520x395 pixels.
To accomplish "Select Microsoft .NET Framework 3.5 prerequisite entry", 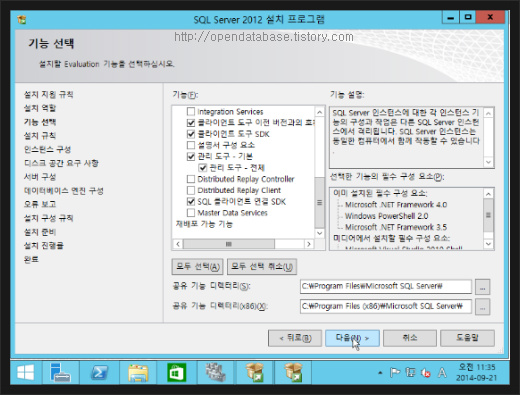I will [x=396, y=227].
